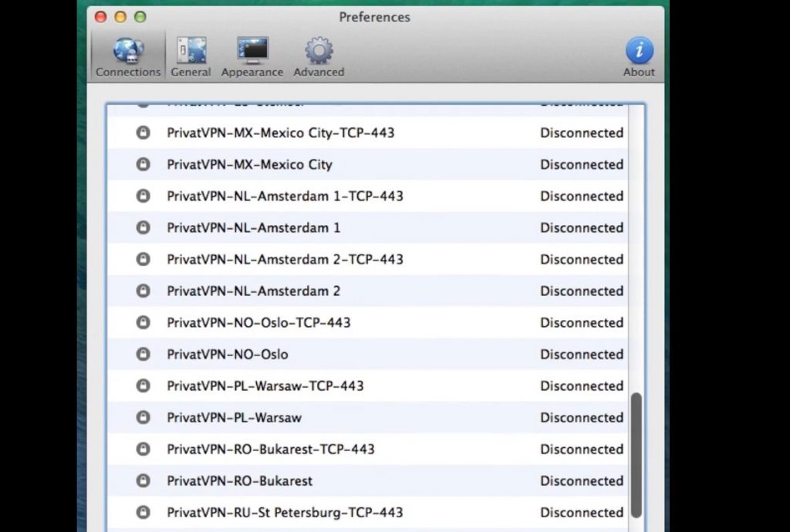
Task: Select PrivatVPN-NL-Amsterdam 2 connection name
Action: tap(253, 291)
